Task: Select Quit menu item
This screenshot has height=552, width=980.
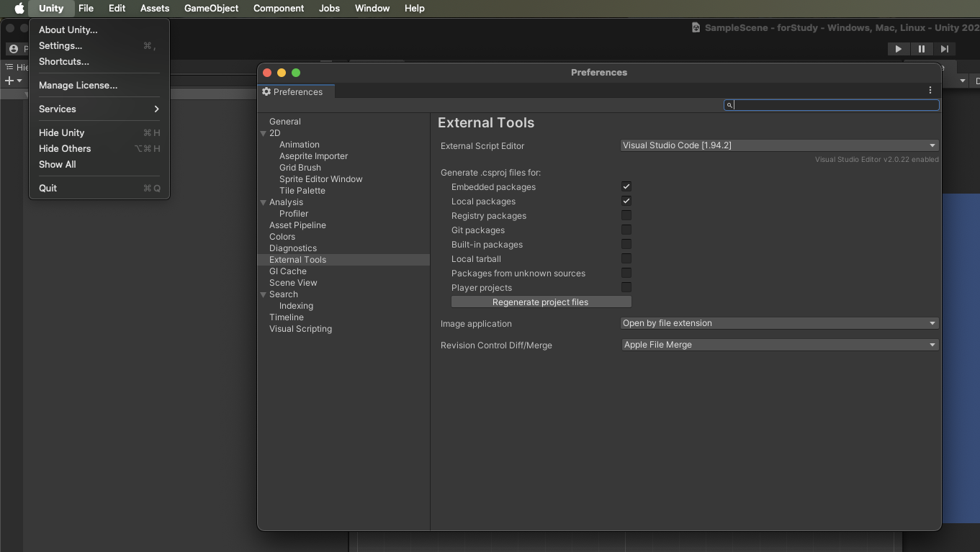Action: pyautogui.click(x=99, y=189)
